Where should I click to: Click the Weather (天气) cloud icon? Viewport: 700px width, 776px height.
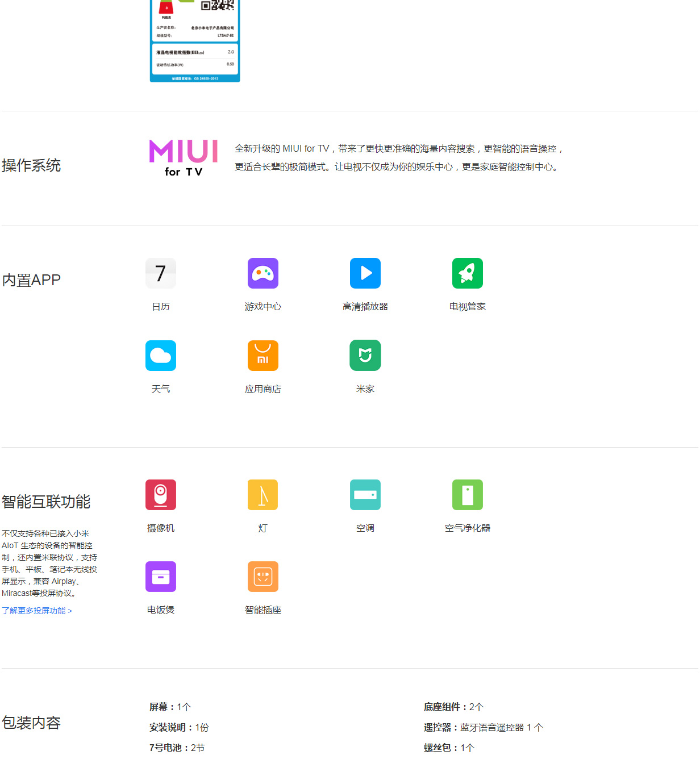pos(161,356)
